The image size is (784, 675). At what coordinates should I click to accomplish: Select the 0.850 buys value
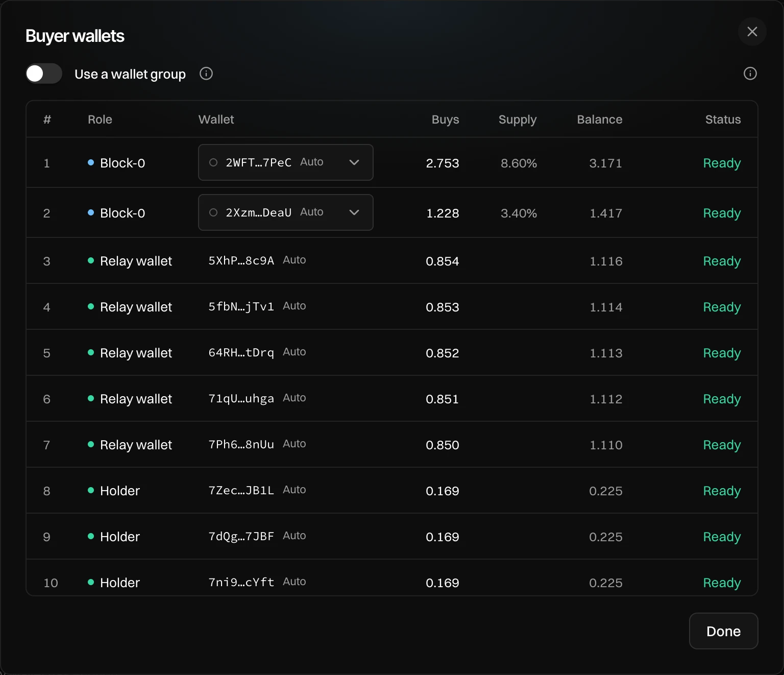[443, 445]
